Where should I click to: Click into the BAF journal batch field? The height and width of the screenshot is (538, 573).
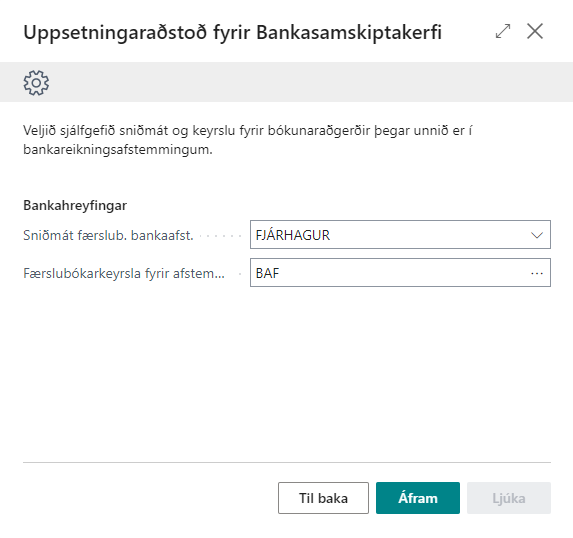tap(400, 273)
